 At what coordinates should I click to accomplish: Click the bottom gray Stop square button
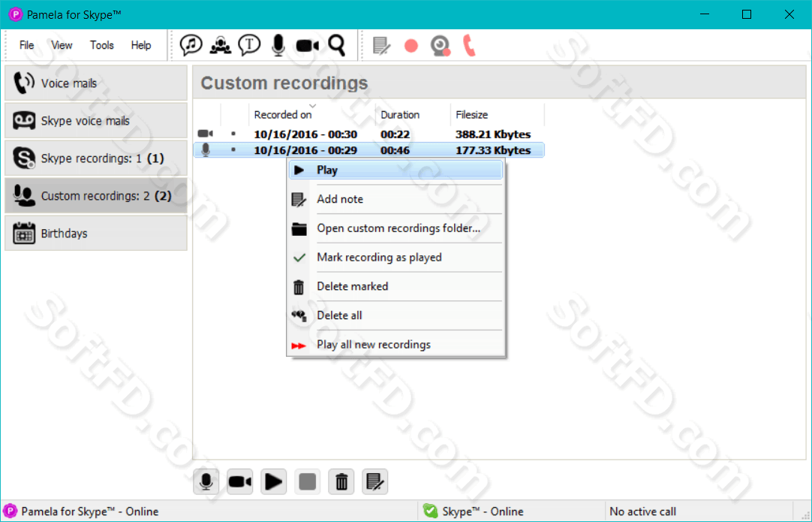pos(307,482)
